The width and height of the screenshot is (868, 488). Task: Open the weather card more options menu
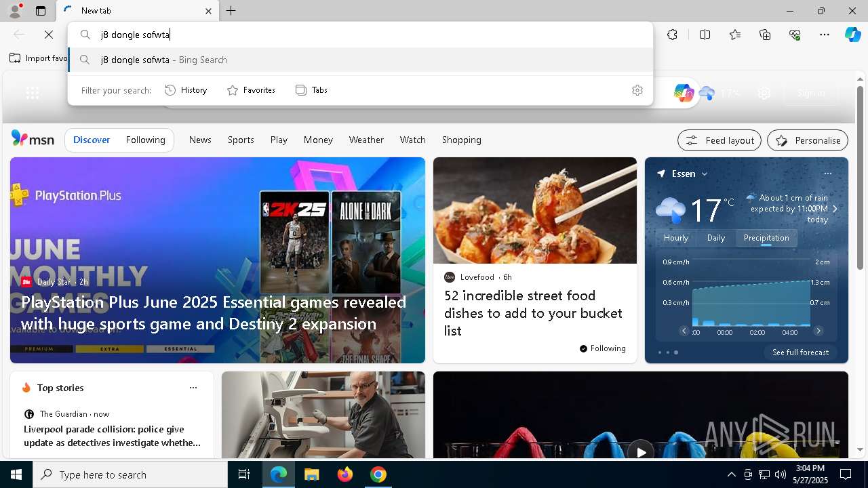click(827, 174)
